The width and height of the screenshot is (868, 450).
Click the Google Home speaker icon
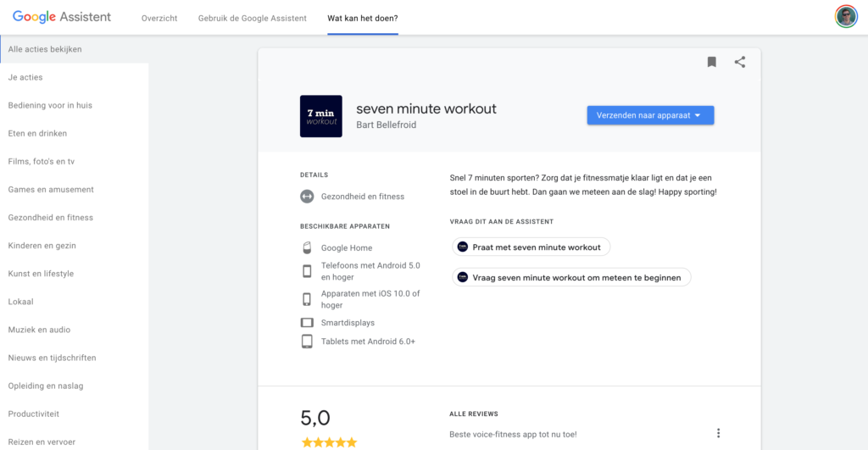[x=307, y=248]
